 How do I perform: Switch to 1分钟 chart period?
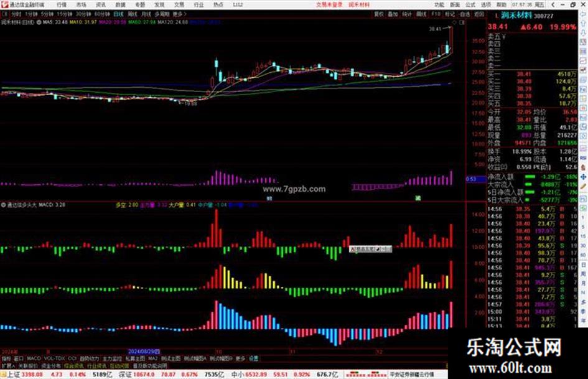tap(31, 14)
